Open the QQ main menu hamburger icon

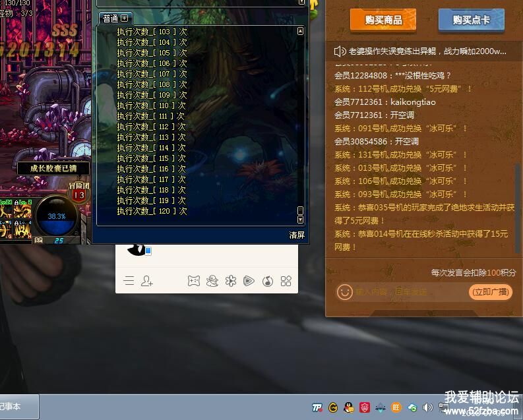pyautogui.click(x=129, y=281)
